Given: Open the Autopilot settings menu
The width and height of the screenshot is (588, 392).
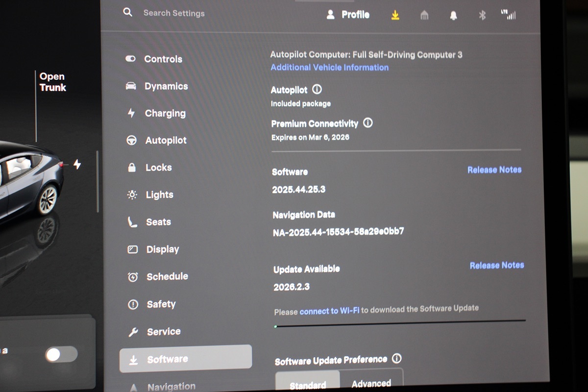Looking at the screenshot, I should (166, 141).
